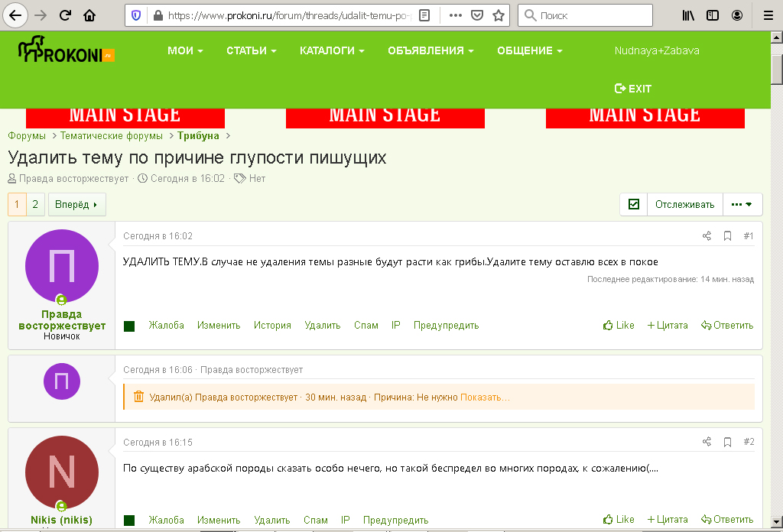Viewport: 783px width, 532px height.
Task: Click the author icon before Правда восторжествует
Action: tap(11, 178)
